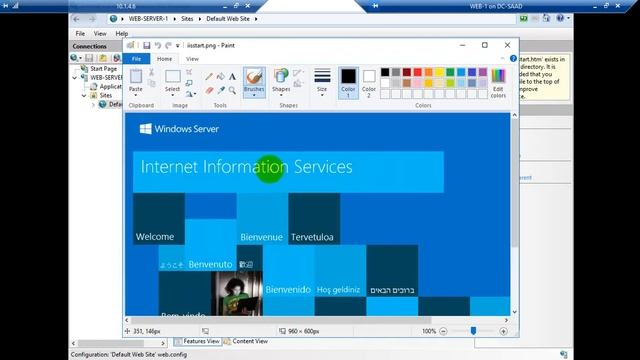
Task: Click save icon in Connections toolbar
Action: coord(89,58)
